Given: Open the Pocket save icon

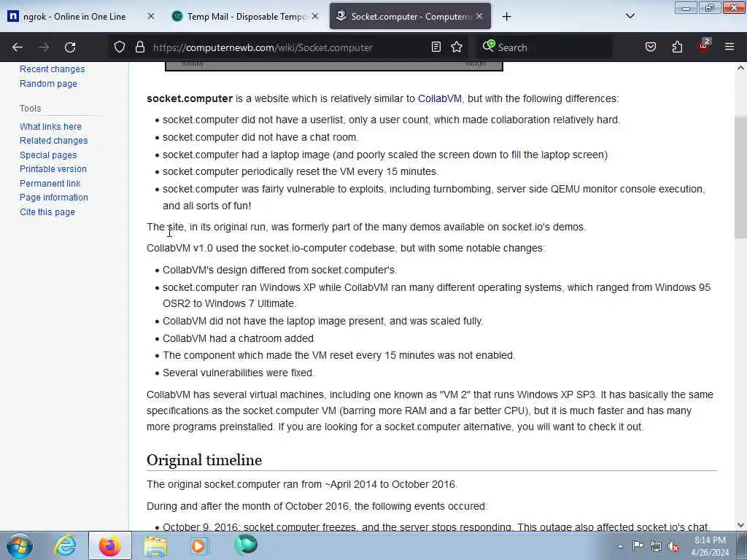Looking at the screenshot, I should pos(651,47).
